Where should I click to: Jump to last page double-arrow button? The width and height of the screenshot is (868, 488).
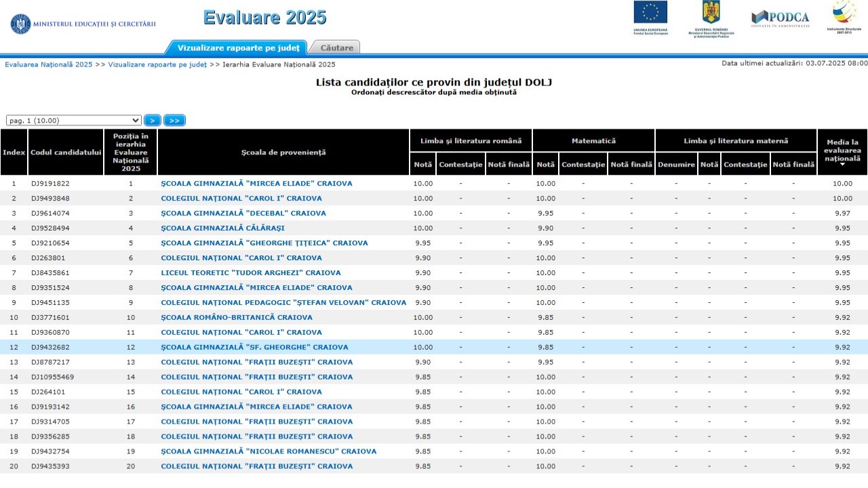click(174, 121)
